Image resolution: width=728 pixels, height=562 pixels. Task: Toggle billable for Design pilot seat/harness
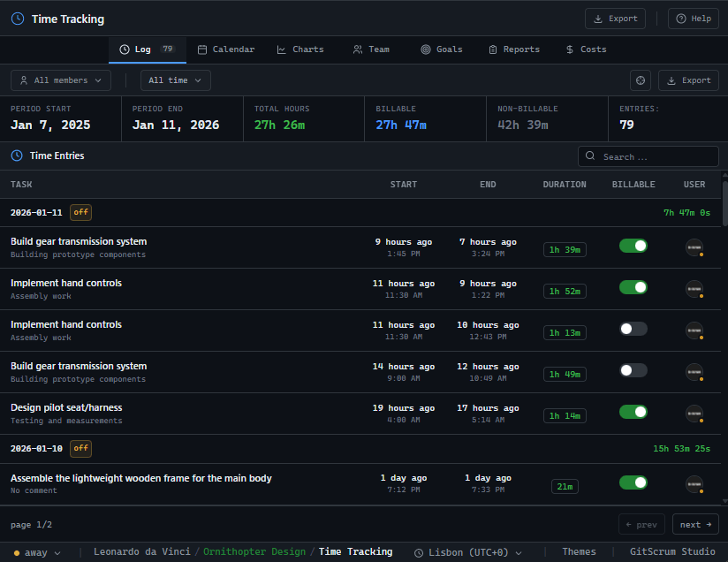[x=633, y=412]
